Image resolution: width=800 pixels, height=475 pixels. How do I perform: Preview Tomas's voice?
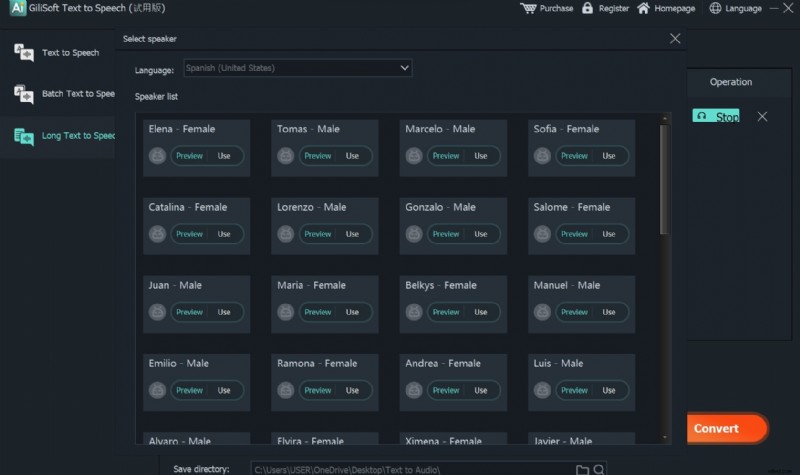click(x=318, y=156)
